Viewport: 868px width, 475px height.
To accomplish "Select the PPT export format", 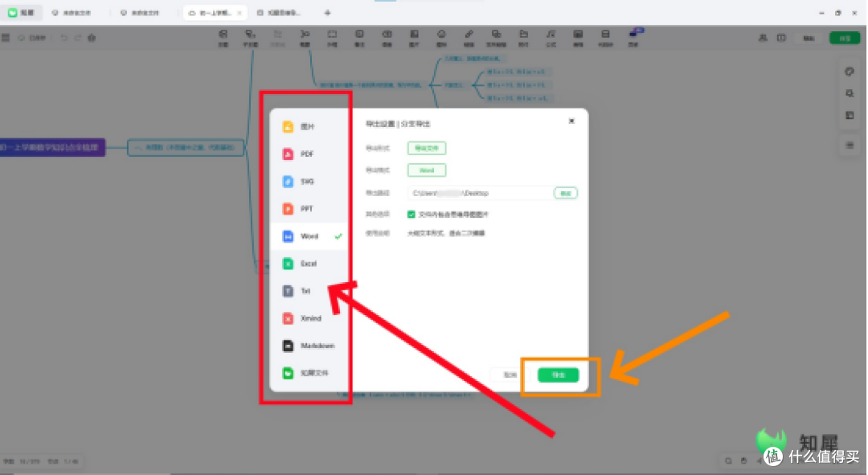I will 309,209.
